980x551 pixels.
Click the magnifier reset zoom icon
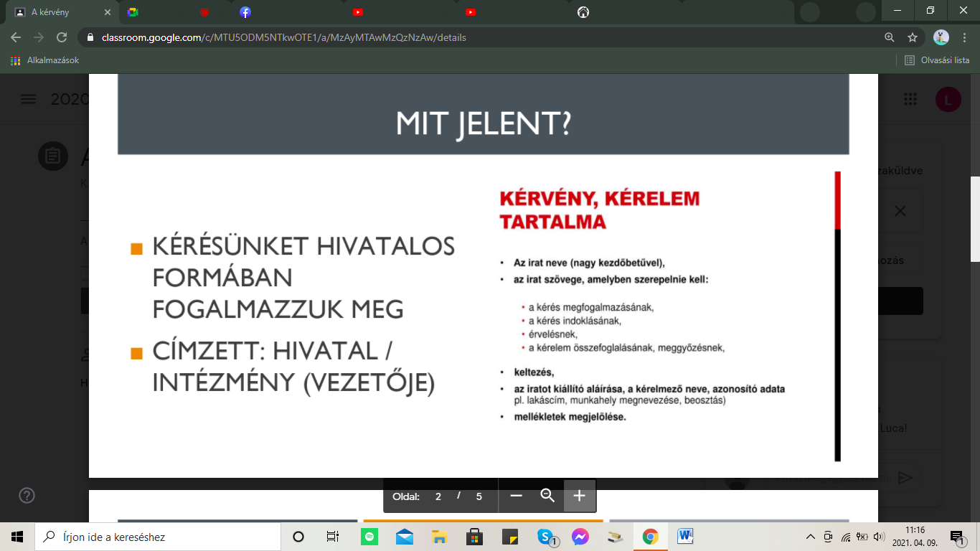click(547, 496)
